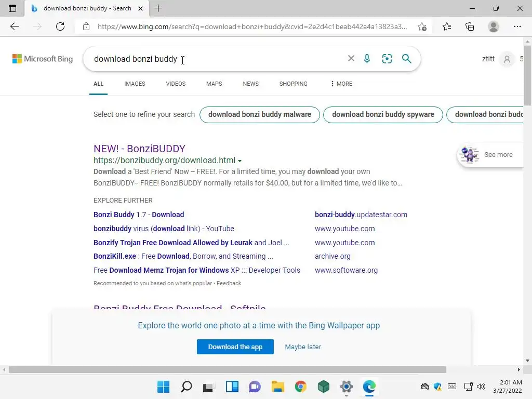The image size is (532, 399).
Task: Click the vertical scrollbar down arrow
Action: point(527,361)
